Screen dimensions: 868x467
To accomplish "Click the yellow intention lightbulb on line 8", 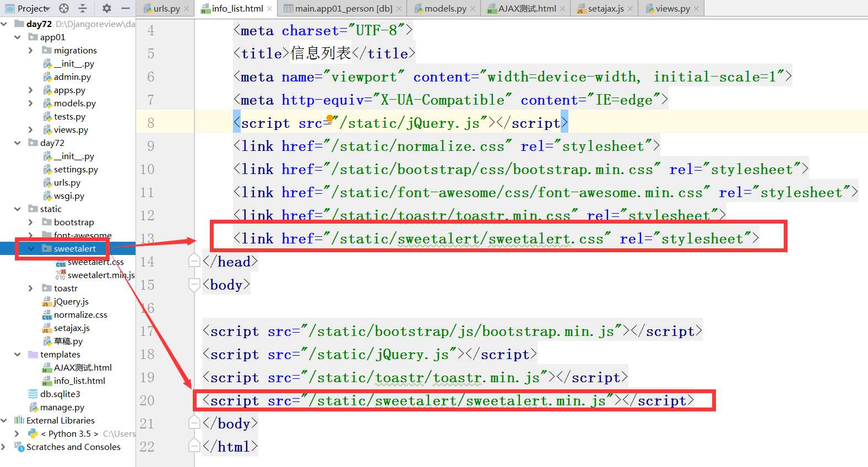I will pyautogui.click(x=330, y=118).
